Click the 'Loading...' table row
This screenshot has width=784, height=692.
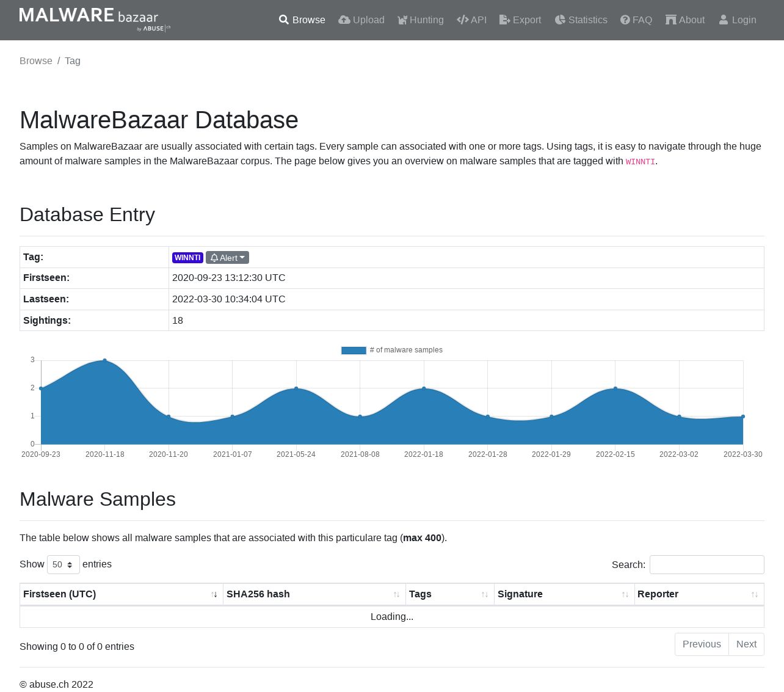click(392, 617)
